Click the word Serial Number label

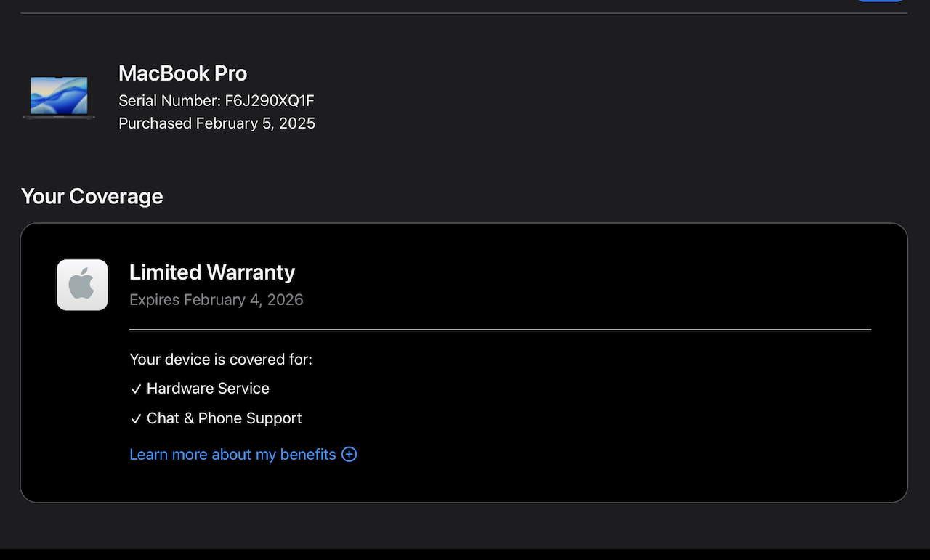pyautogui.click(x=169, y=101)
